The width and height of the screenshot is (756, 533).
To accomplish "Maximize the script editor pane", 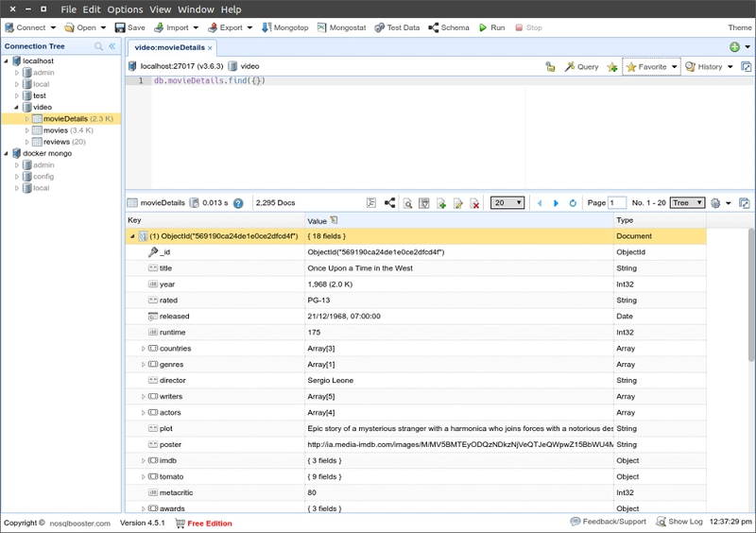I will coord(746,66).
